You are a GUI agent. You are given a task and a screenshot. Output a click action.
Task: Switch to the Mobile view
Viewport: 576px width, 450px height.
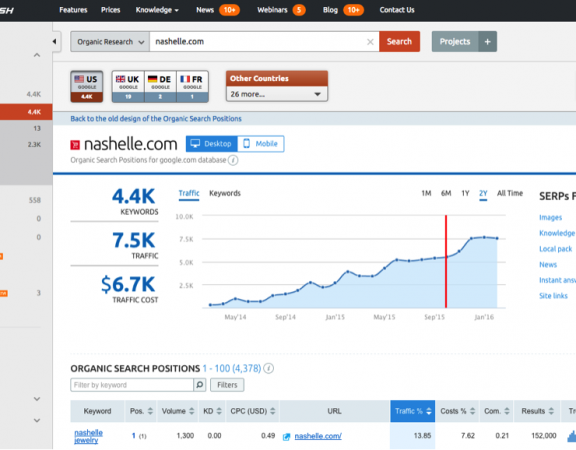[261, 144]
